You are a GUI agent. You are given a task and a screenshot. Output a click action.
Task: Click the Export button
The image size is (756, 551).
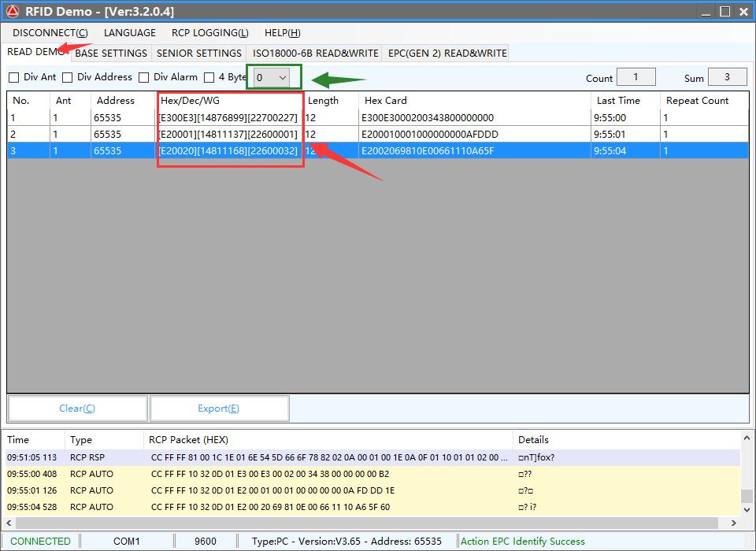(219, 409)
